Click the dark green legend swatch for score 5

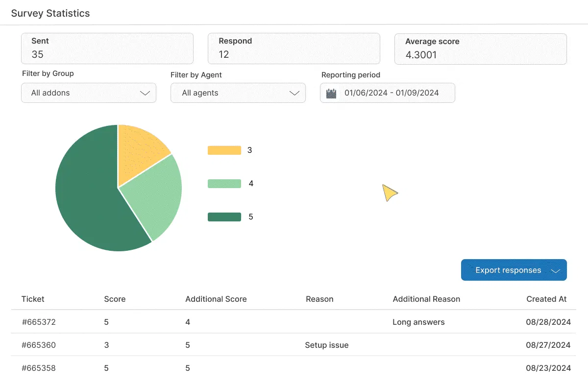coord(224,217)
